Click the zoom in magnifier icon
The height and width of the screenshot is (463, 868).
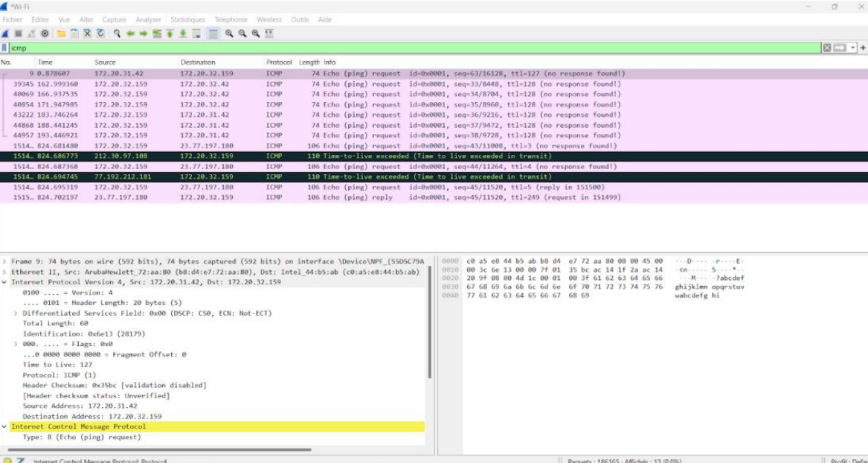tap(230, 34)
